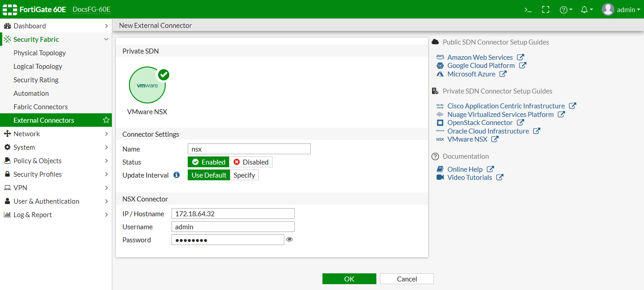Expand the Network menu chevron
The width and height of the screenshot is (644, 290).
(x=106, y=134)
